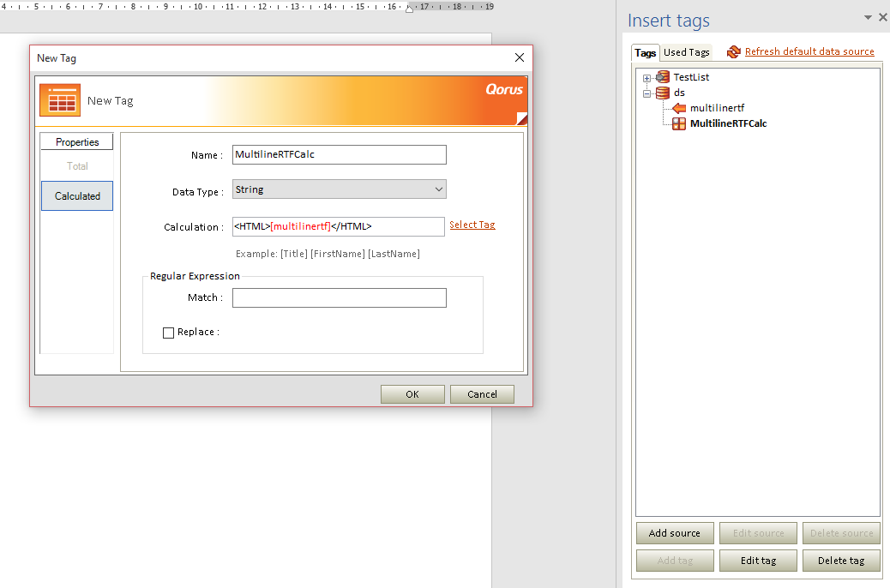
Task: Close the New Tag dialog
Action: 519,57
